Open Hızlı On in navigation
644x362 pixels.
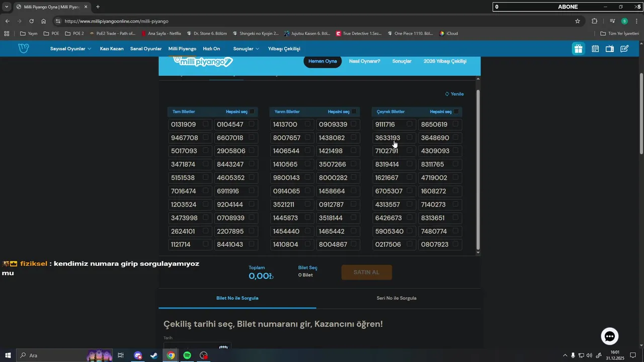point(211,49)
